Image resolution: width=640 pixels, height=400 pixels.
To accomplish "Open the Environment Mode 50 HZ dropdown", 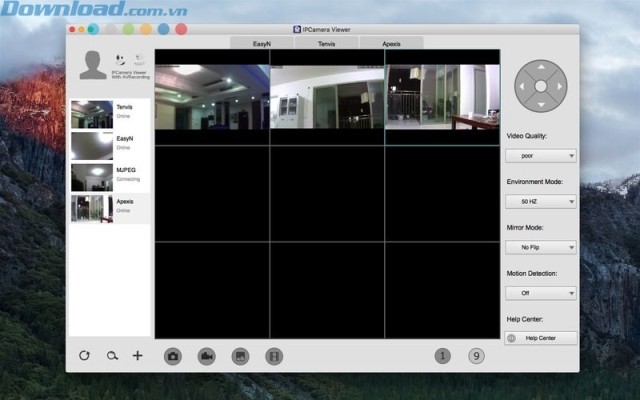I will [x=541, y=202].
